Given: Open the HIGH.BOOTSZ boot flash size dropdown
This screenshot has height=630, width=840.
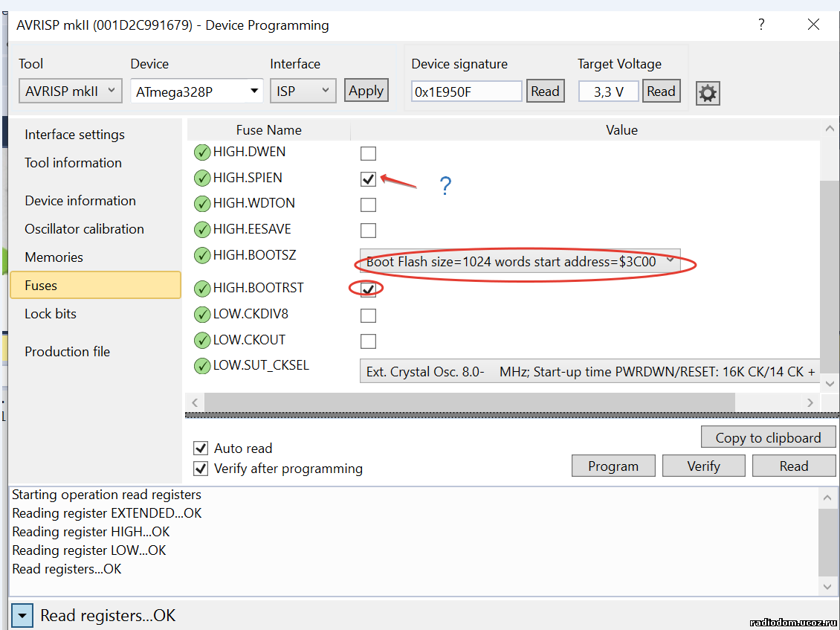Looking at the screenshot, I should [x=520, y=262].
